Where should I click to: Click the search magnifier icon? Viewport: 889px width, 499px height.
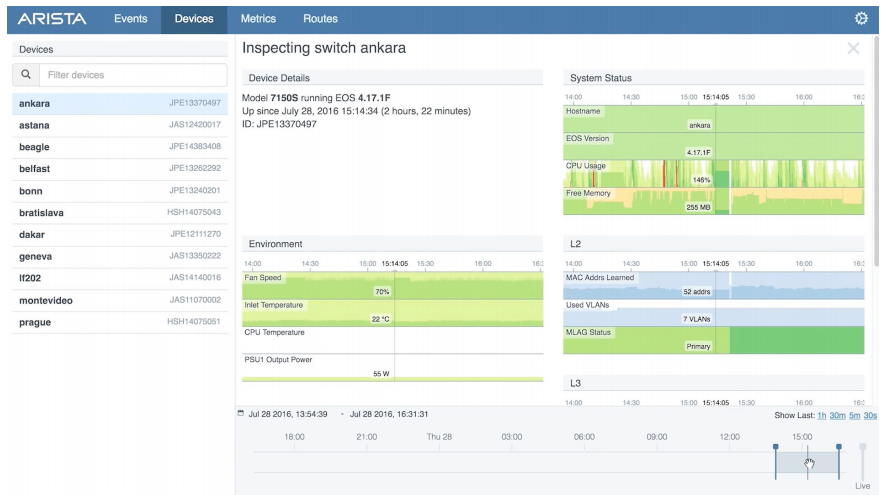26,74
